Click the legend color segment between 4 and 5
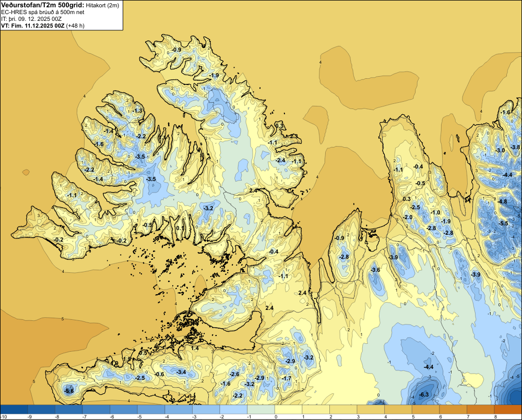This screenshot has height=420, width=522. (x=398, y=409)
